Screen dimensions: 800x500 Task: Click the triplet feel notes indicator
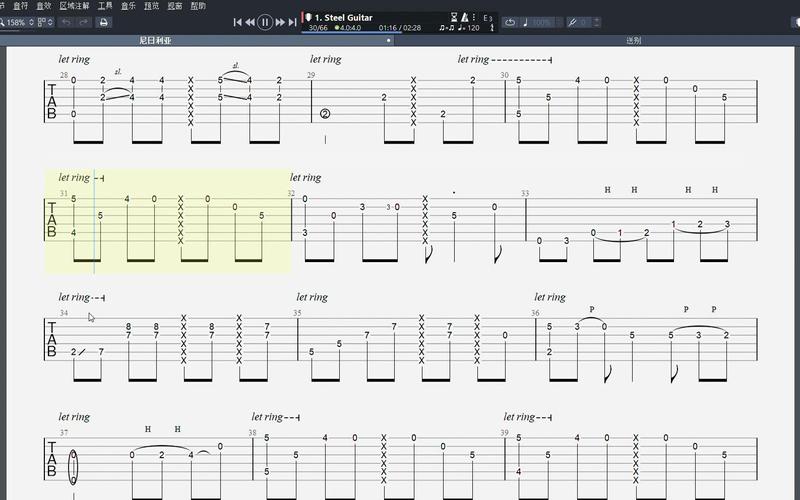point(446,28)
